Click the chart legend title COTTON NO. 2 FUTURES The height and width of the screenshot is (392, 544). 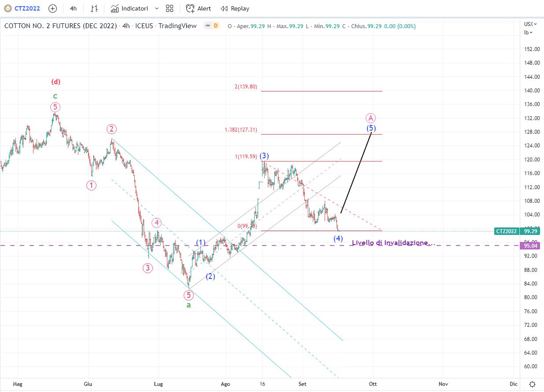[x=60, y=26]
